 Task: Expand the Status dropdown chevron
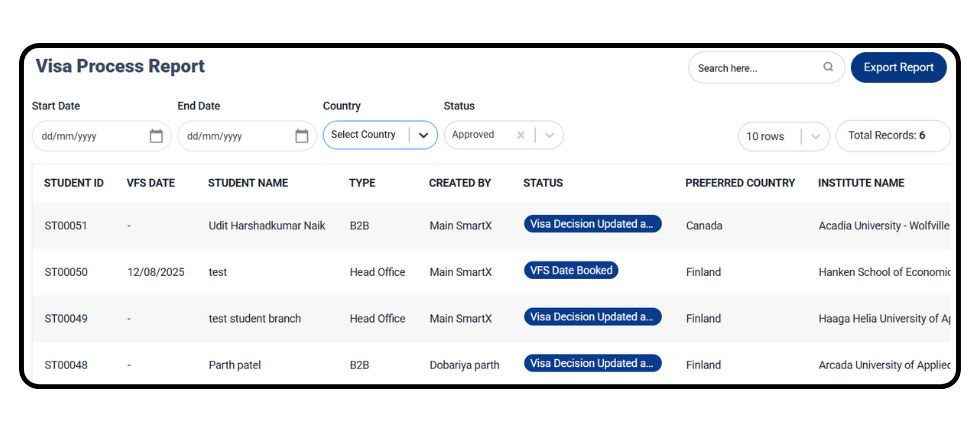pyautogui.click(x=549, y=135)
